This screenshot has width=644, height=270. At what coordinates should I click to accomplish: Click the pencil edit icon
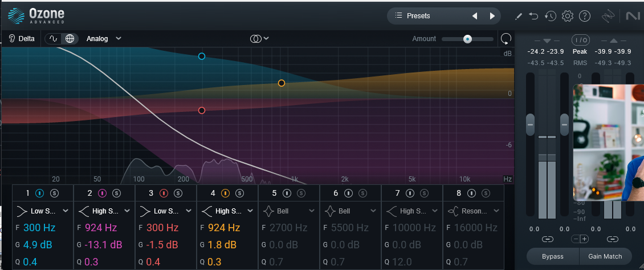[519, 16]
